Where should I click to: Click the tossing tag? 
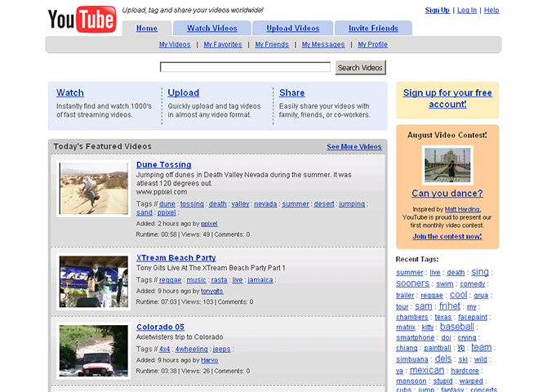tap(192, 204)
